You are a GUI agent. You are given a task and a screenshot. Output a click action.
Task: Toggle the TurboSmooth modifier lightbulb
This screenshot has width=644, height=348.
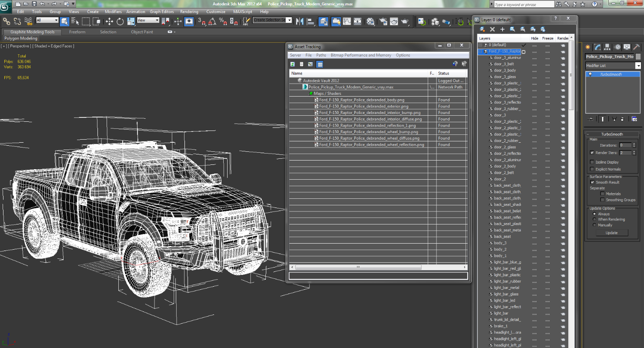(590, 74)
